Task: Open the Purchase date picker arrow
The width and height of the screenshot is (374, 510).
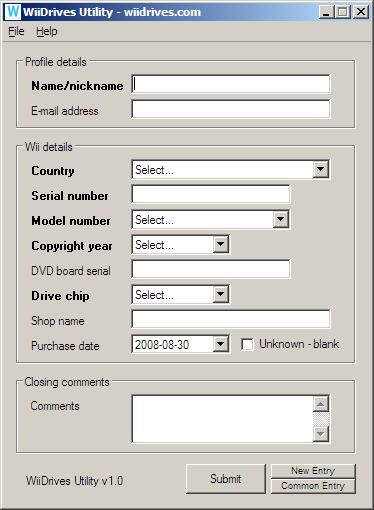Action: coord(220,344)
